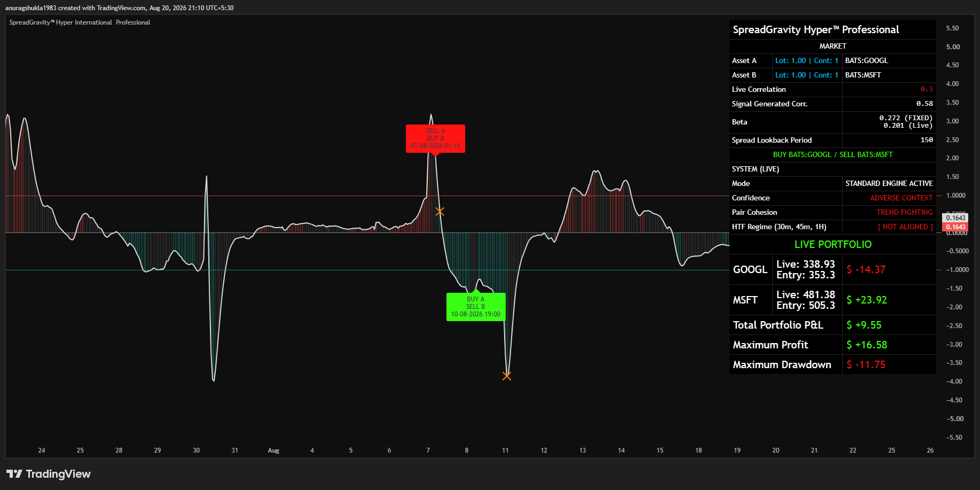The height and width of the screenshot is (490, 980).
Task: Click -4.00 on the price scale
Action: coord(954,382)
